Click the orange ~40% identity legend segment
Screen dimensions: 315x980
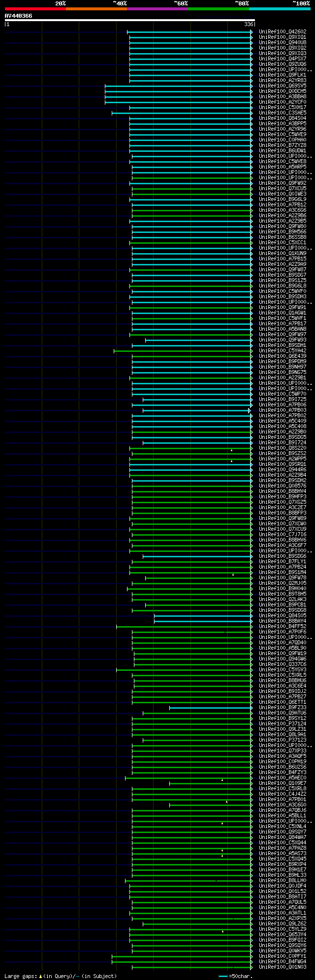click(x=96, y=9)
